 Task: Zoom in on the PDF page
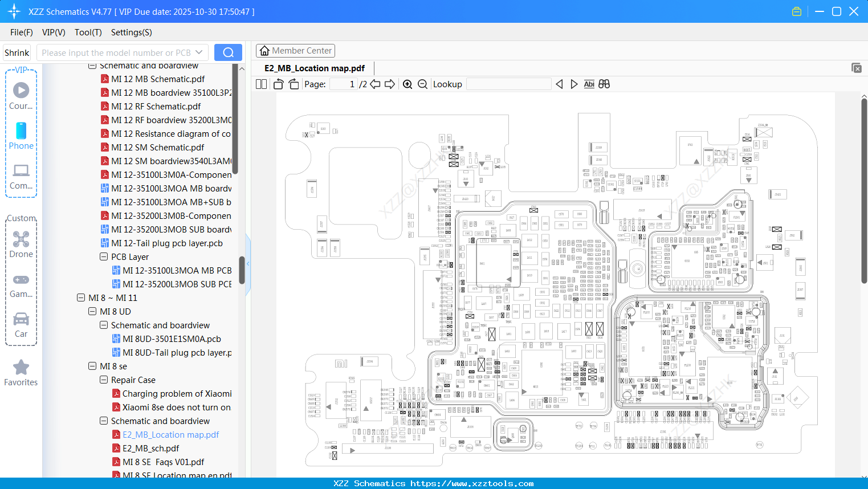(x=407, y=84)
